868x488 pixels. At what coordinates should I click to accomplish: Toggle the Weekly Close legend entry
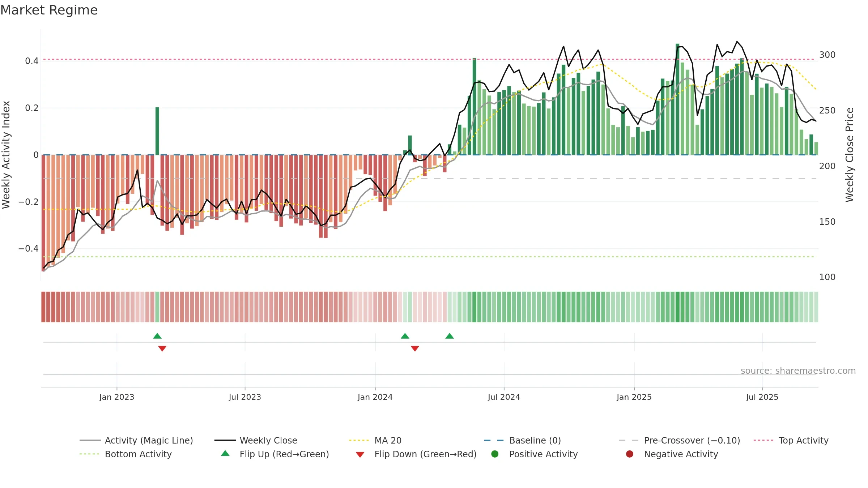(256, 440)
